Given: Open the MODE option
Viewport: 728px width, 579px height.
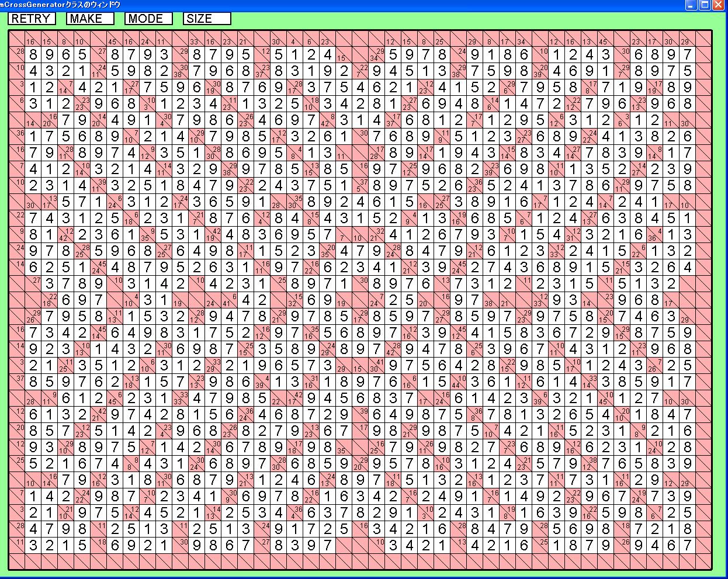Looking at the screenshot, I should [148, 19].
